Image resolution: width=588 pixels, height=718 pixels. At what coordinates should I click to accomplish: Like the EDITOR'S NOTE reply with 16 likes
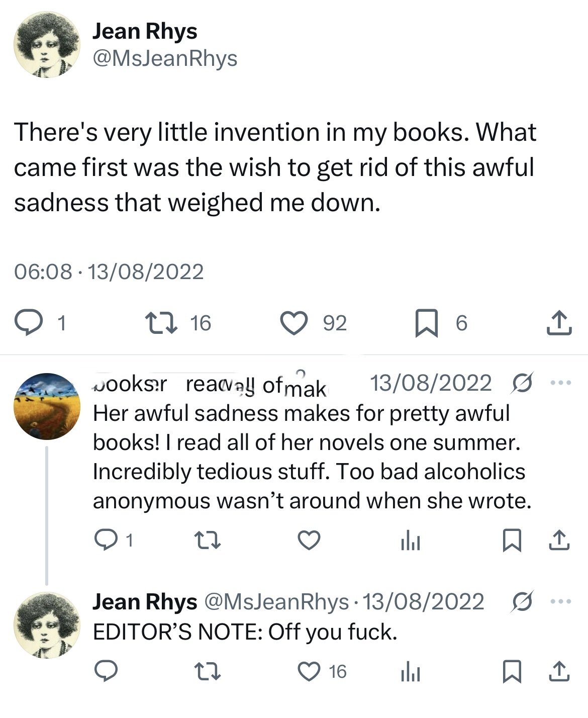coord(310,672)
